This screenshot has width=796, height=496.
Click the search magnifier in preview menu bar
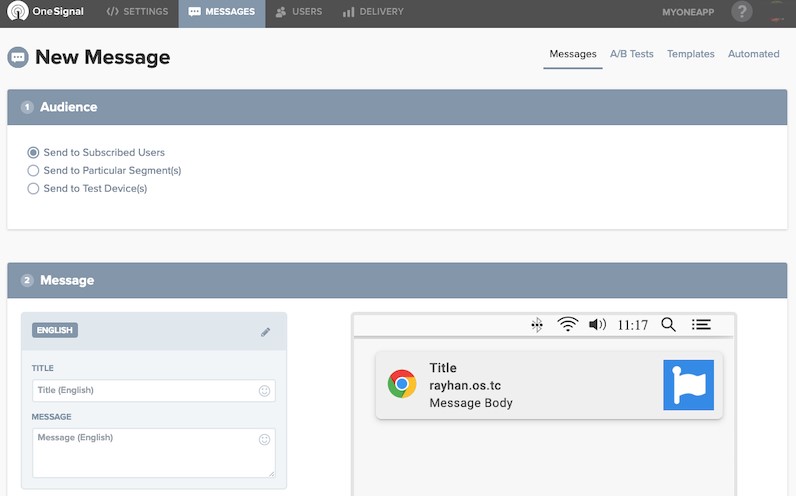click(x=669, y=324)
